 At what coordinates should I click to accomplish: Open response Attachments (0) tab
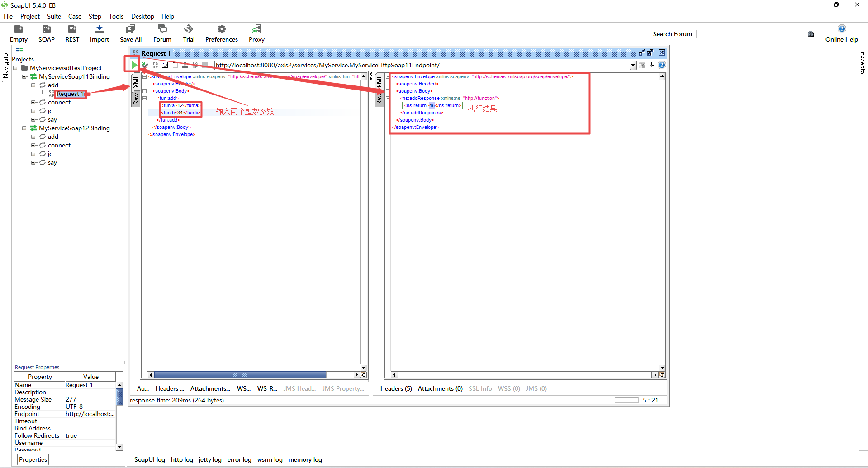440,388
